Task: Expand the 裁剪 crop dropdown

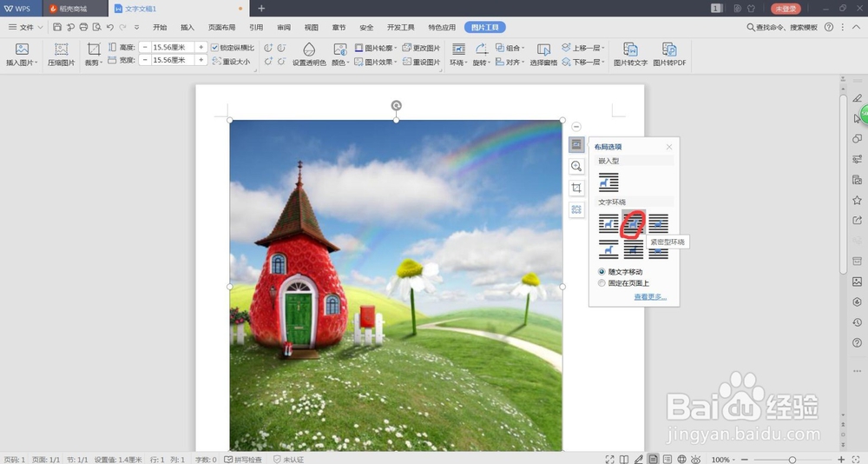Action: coord(94,63)
